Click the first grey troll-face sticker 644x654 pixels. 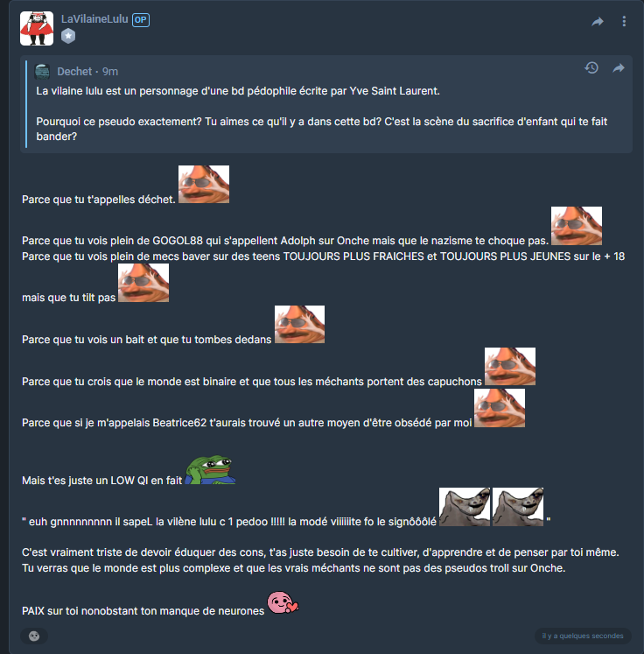point(465,507)
